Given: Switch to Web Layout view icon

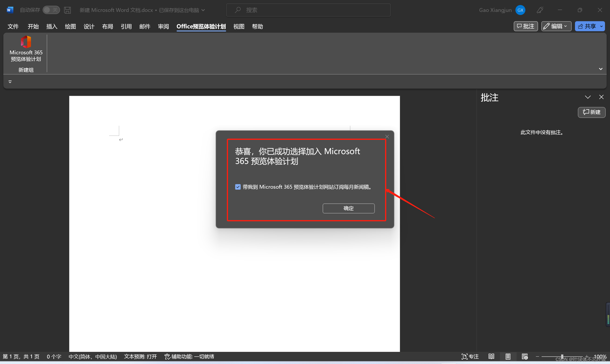Looking at the screenshot, I should click(525, 356).
